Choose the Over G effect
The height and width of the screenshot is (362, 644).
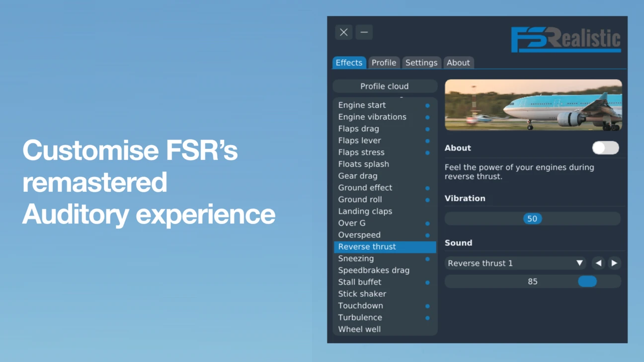click(x=385, y=223)
